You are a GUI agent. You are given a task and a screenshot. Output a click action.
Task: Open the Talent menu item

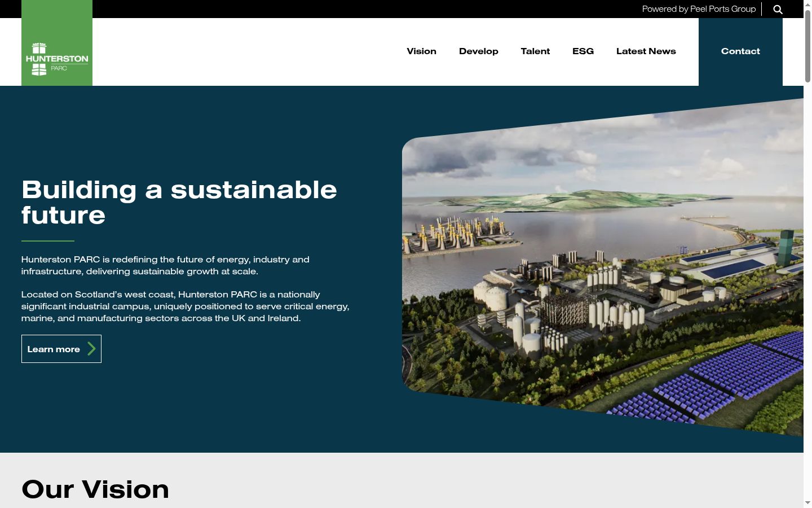pyautogui.click(x=535, y=51)
